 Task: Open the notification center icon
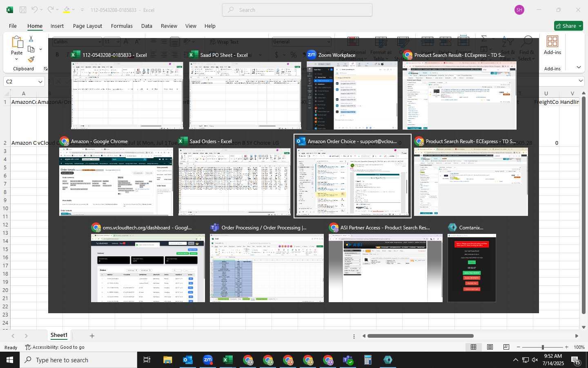tap(576, 360)
